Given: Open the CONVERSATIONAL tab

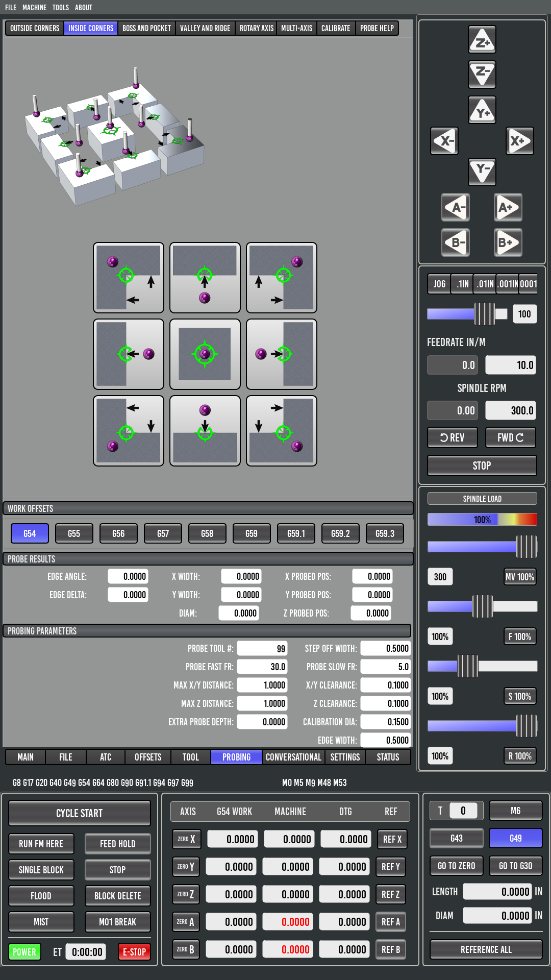Looking at the screenshot, I should [293, 757].
